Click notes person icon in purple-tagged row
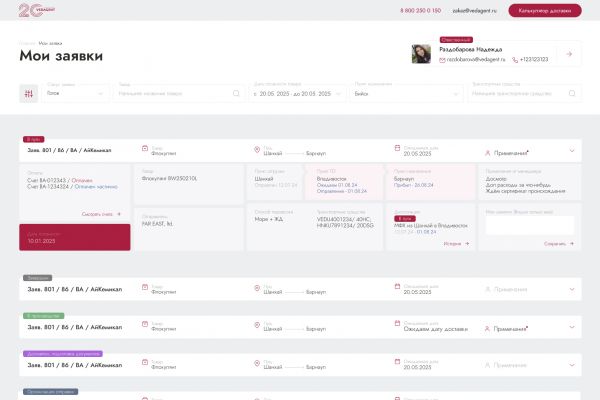Image resolution: width=600 pixels, height=400 pixels. click(x=488, y=366)
